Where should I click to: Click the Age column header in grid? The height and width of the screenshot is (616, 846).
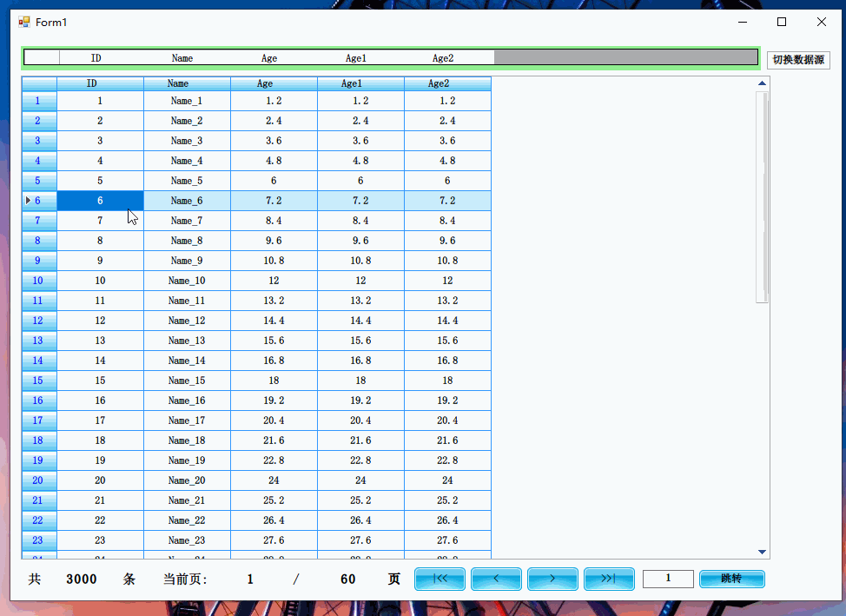pyautogui.click(x=274, y=83)
